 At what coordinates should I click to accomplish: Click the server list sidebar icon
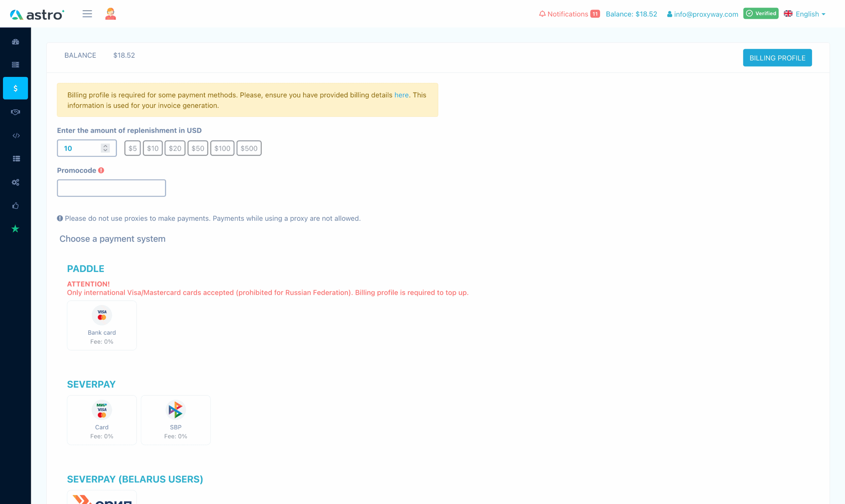click(15, 65)
